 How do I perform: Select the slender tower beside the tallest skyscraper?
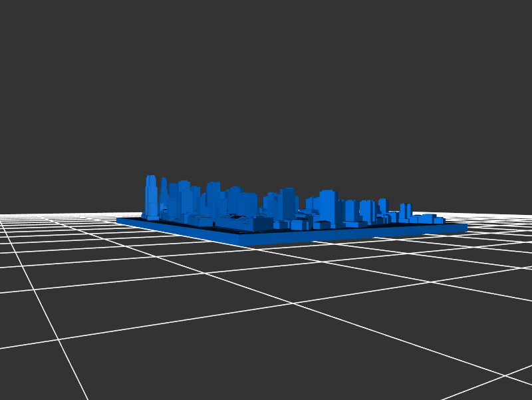click(x=164, y=192)
